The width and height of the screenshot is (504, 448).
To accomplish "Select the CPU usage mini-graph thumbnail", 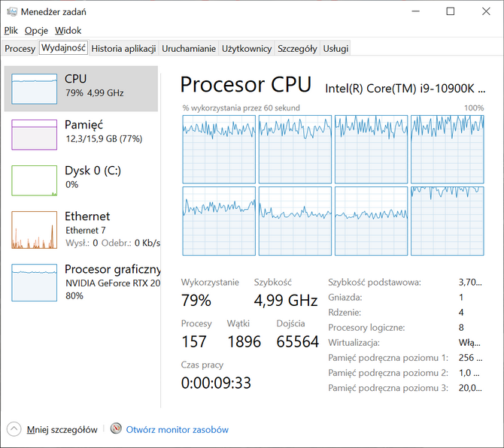I will tap(34, 89).
